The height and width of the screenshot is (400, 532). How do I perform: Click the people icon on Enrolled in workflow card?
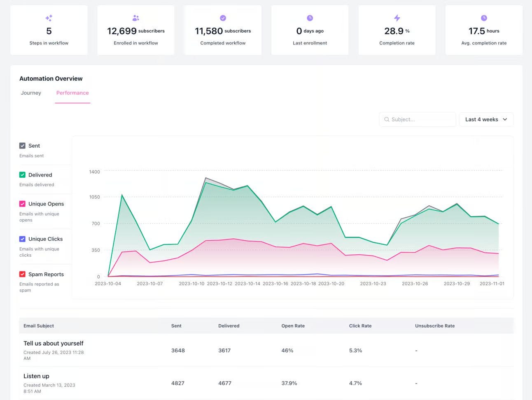pos(135,18)
